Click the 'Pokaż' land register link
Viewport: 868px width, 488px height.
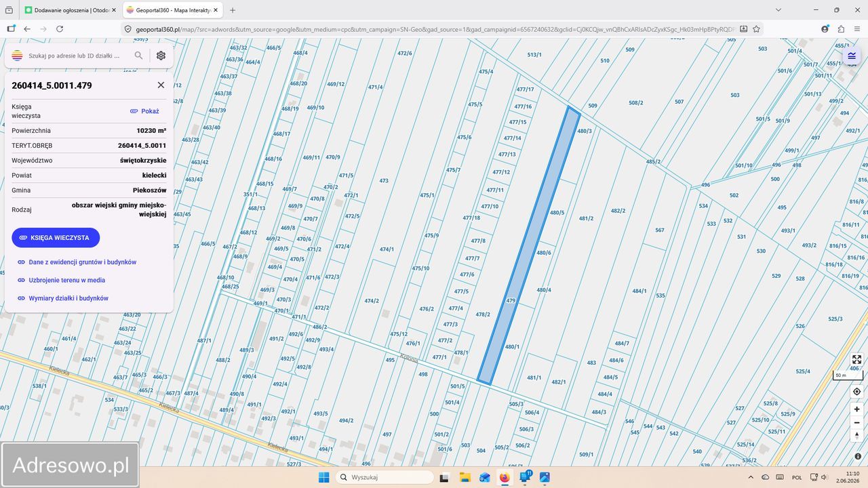click(144, 111)
